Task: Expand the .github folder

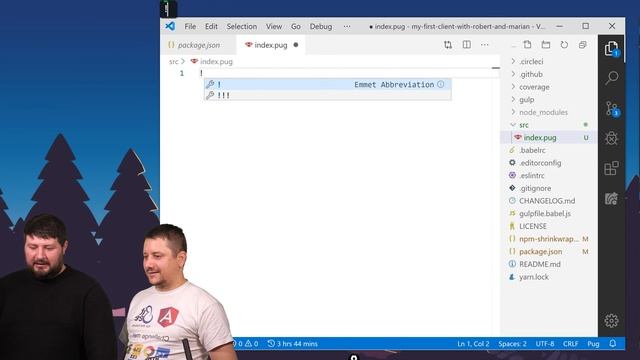Action: click(x=531, y=74)
